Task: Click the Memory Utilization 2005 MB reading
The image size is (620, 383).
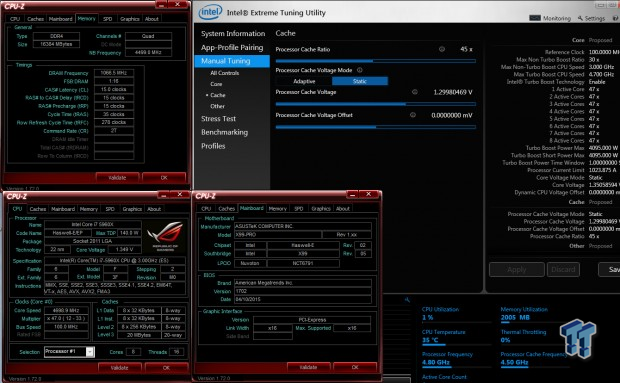Action: click(515, 318)
